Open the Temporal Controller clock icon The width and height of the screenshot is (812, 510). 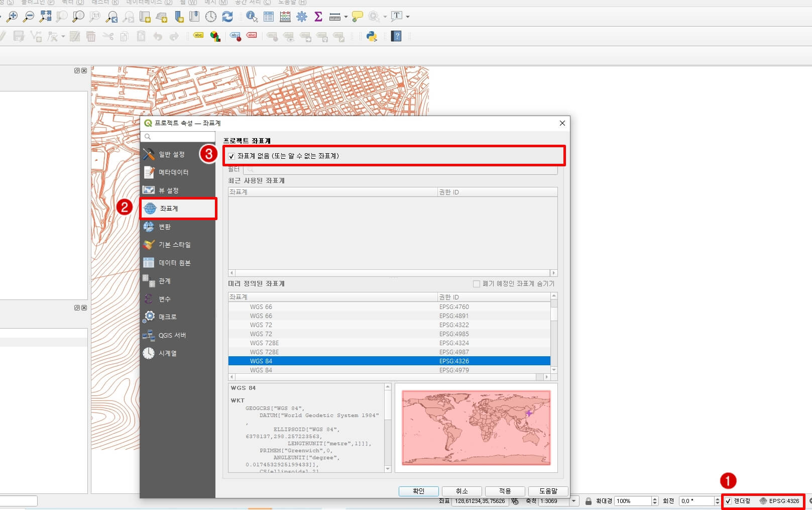coord(211,17)
